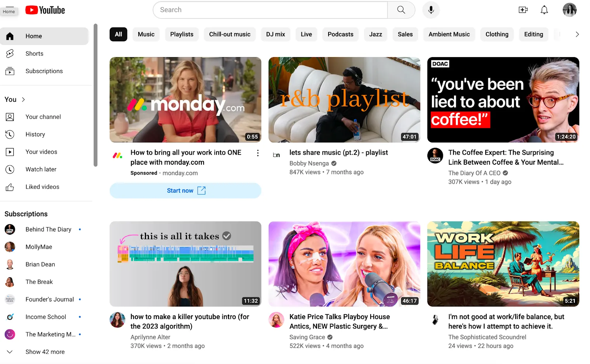Open The Diary Of A CEO channel name

coord(474,173)
